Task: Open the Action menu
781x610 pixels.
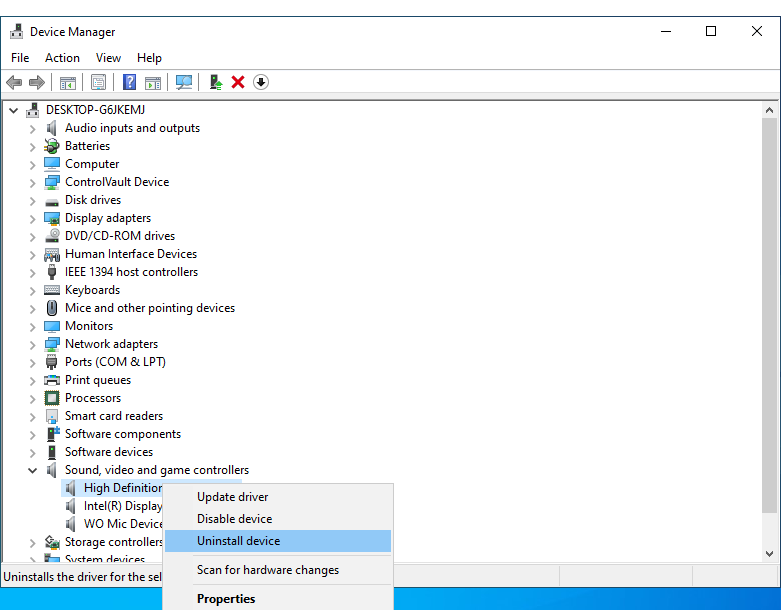Action: point(62,58)
